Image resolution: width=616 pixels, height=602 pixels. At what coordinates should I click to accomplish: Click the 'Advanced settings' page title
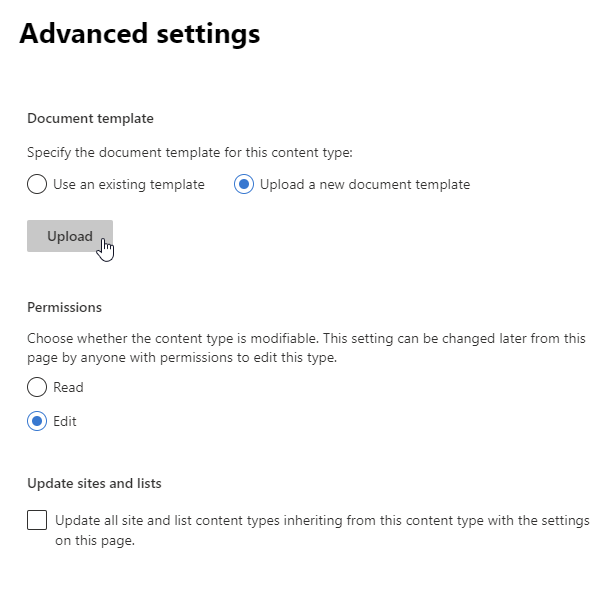pyautogui.click(x=139, y=34)
